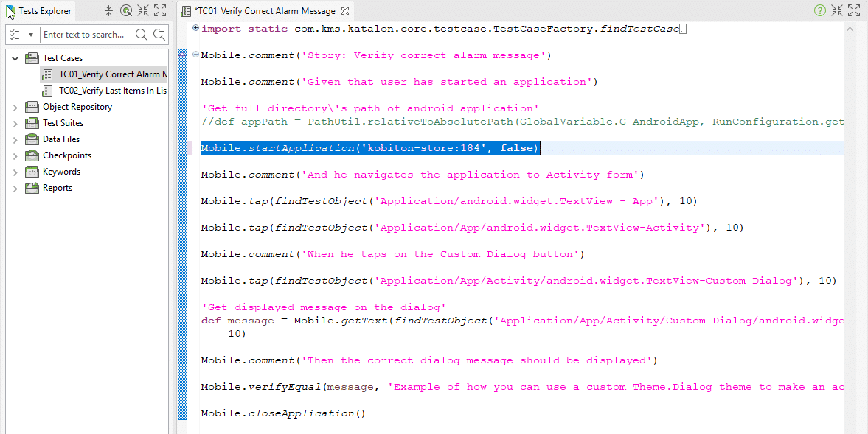Select the Tests Explorer tab
This screenshot has height=434, width=868.
[39, 11]
